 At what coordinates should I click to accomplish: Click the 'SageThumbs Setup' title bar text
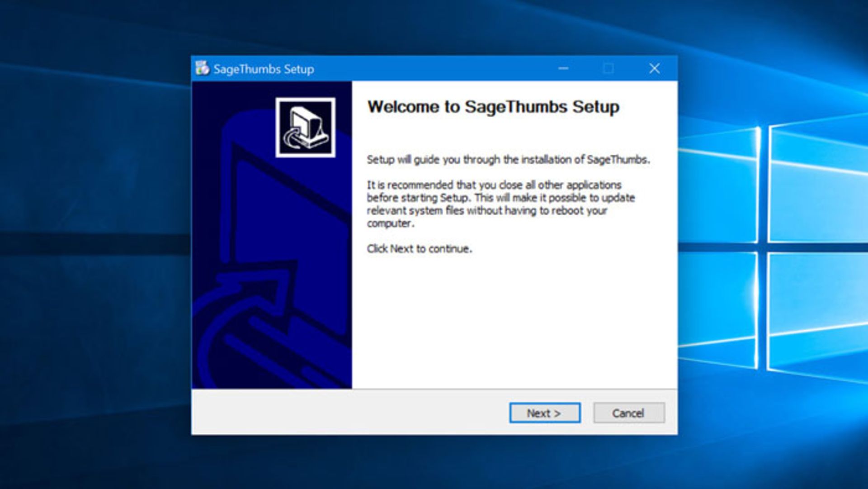[x=264, y=69]
